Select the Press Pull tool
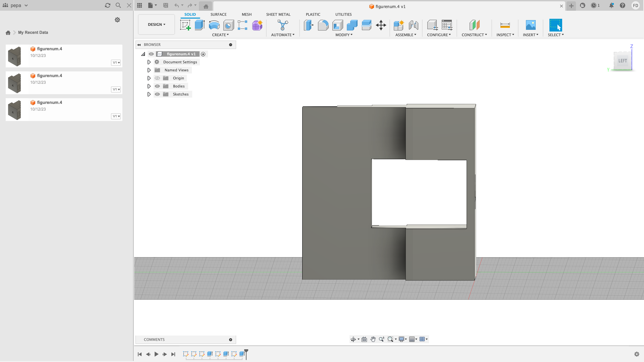Image resolution: width=644 pixels, height=362 pixels. pos(309,25)
